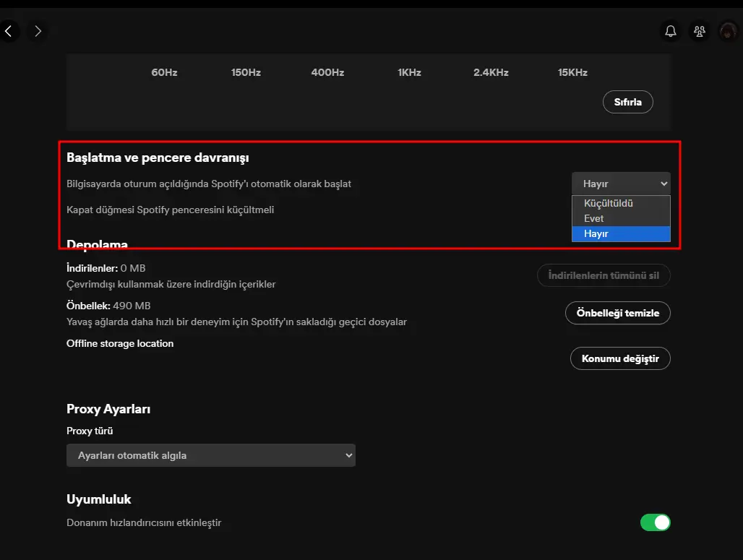
Task: Open the Hayır startup dropdown
Action: click(x=621, y=184)
